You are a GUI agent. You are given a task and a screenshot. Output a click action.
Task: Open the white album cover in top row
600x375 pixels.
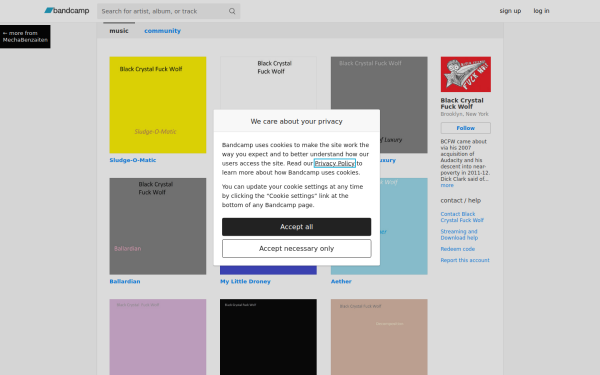(268, 83)
